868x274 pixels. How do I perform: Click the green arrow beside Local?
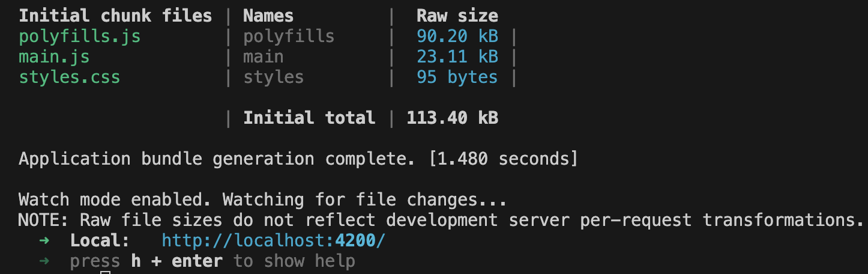(45, 242)
